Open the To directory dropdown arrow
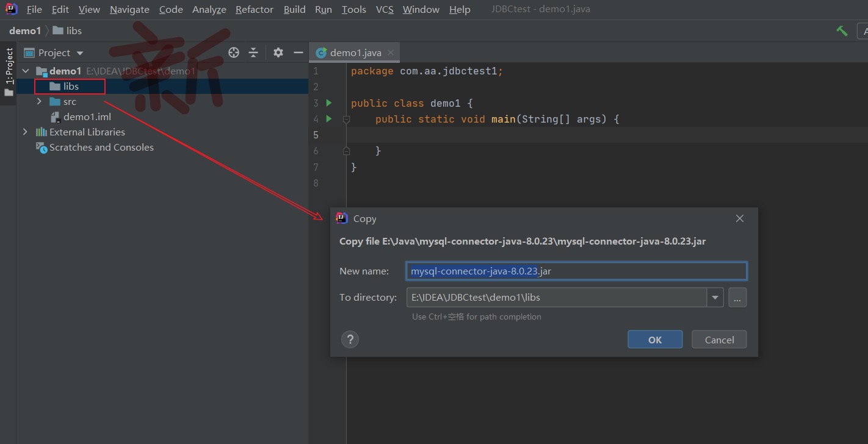Viewport: 868px width, 444px height. [715, 298]
